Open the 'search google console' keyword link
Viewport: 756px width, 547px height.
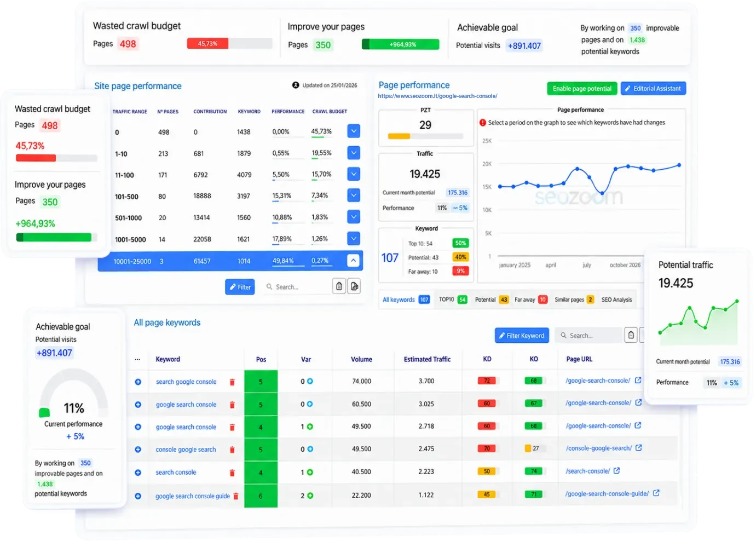tap(186, 382)
